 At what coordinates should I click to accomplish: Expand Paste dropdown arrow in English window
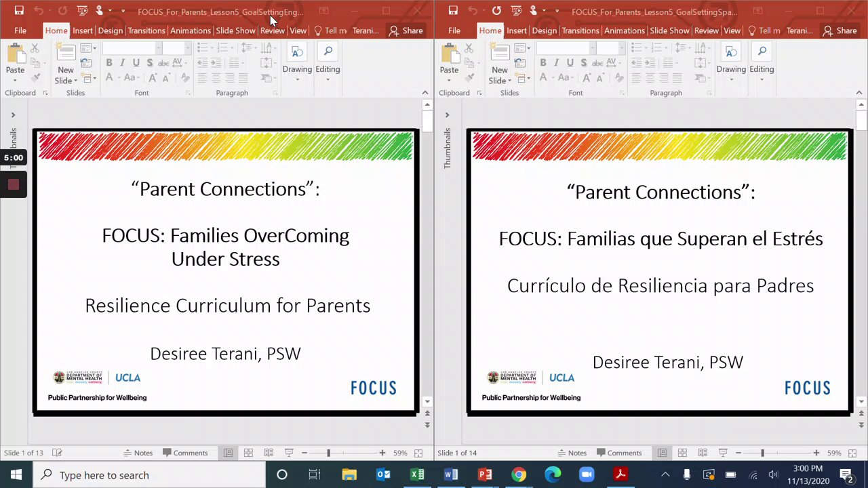coord(15,79)
